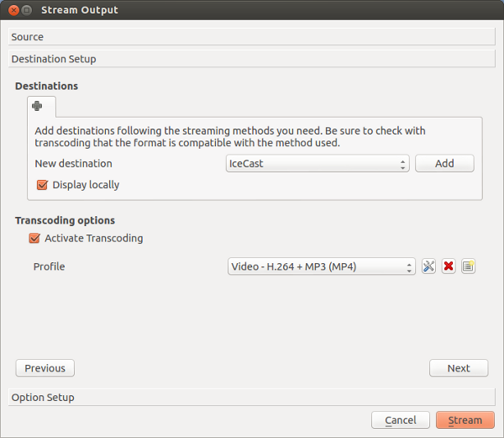Uncheck the Display locally checkbox

pos(42,185)
